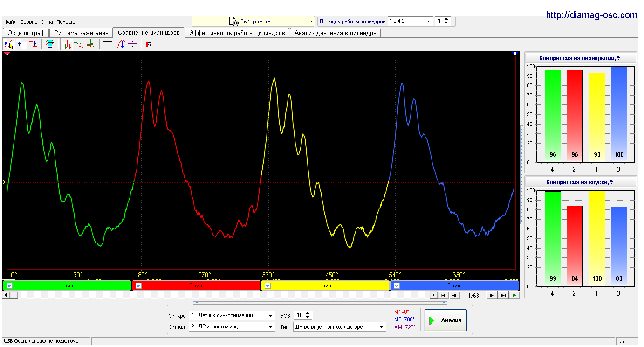Click the yellow 1 цил. cylinder bar
Image resolution: width=644 pixels, height=347 pixels.
325,285
